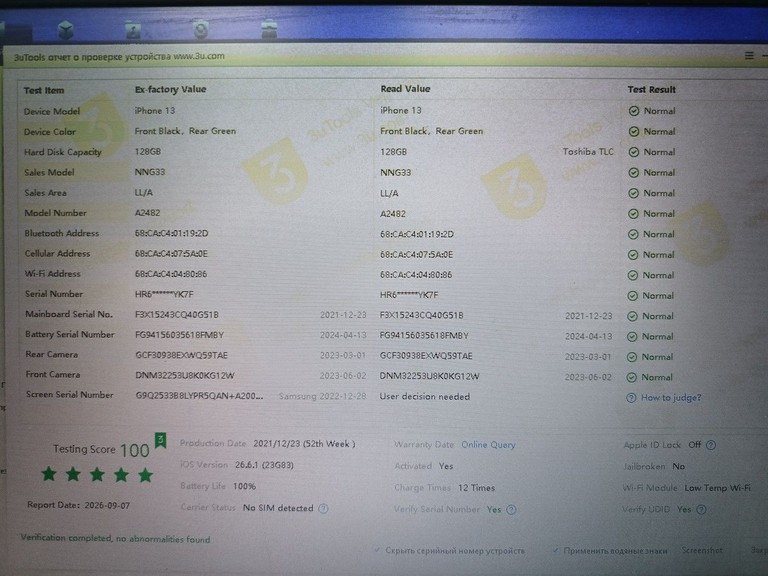
Task: Click the Test Item column header
Action: (x=44, y=90)
